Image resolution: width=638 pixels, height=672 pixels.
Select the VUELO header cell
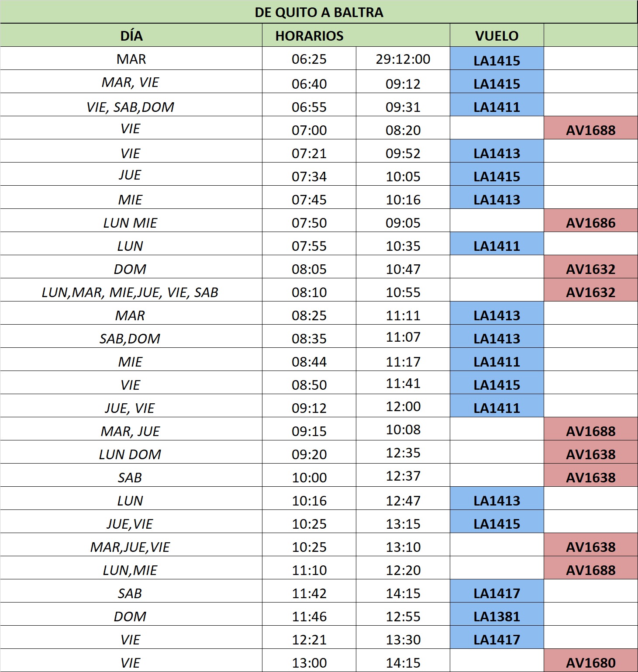pos(497,35)
